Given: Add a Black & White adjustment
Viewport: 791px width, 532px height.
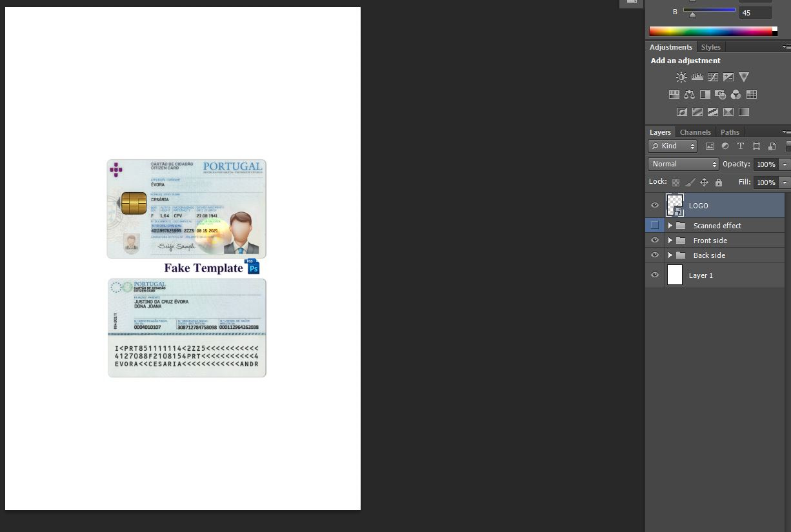Looking at the screenshot, I should (705, 94).
